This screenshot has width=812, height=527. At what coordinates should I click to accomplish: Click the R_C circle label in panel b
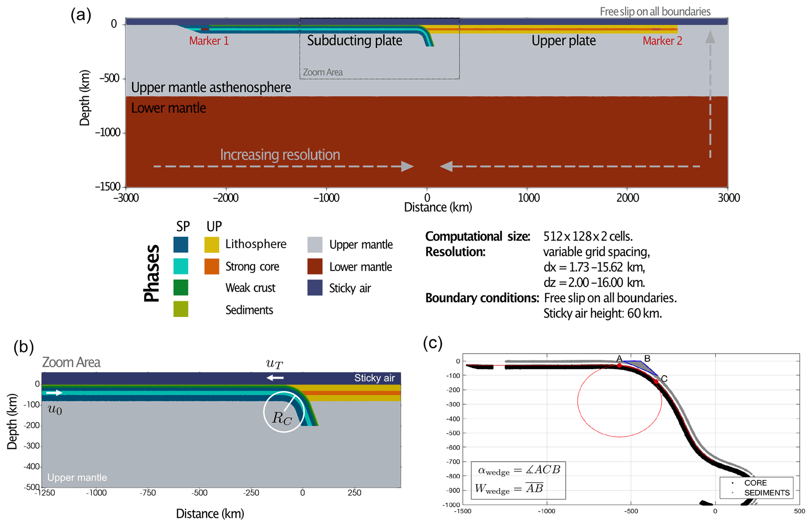(x=282, y=418)
